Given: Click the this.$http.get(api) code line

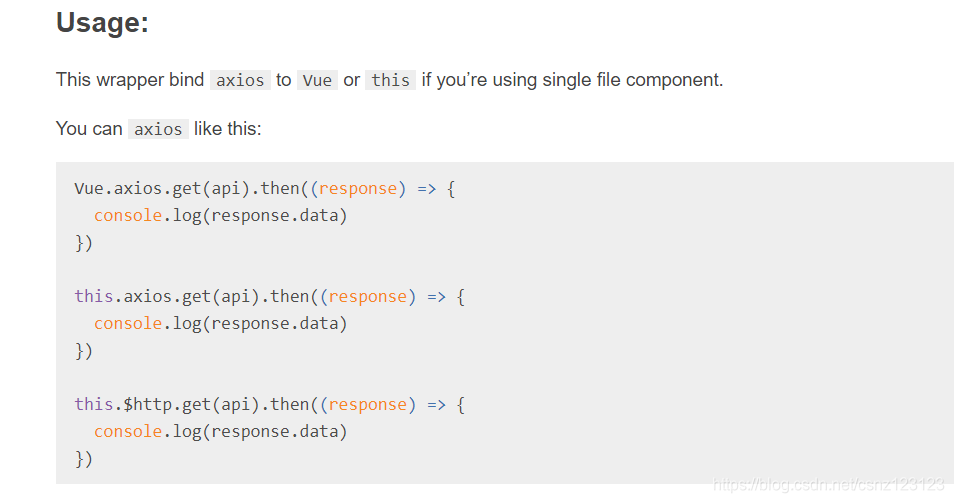Looking at the screenshot, I should [x=270, y=404].
